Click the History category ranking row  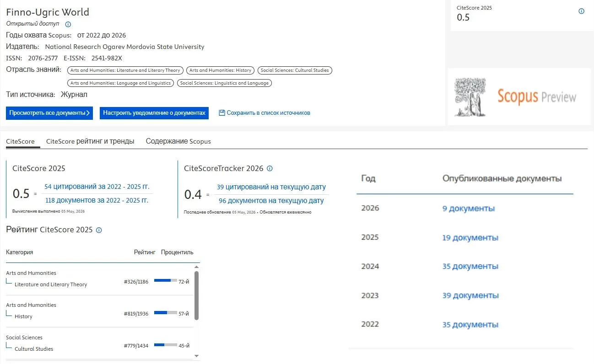point(99,311)
